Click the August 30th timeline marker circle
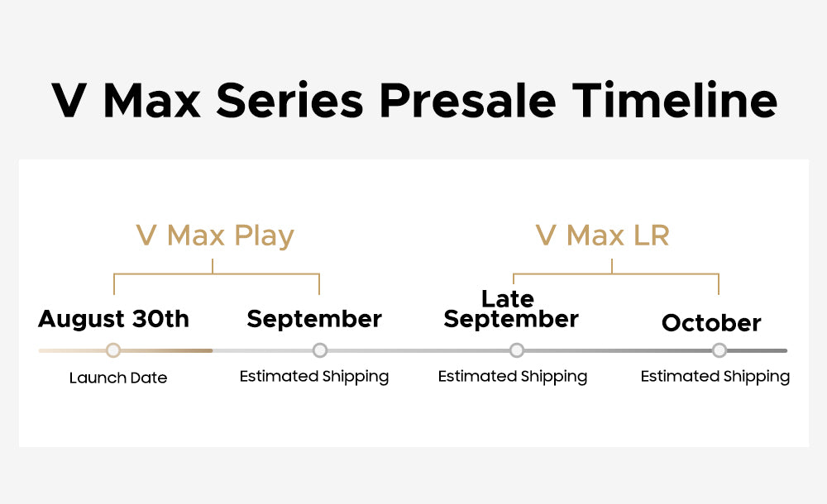 click(x=112, y=350)
